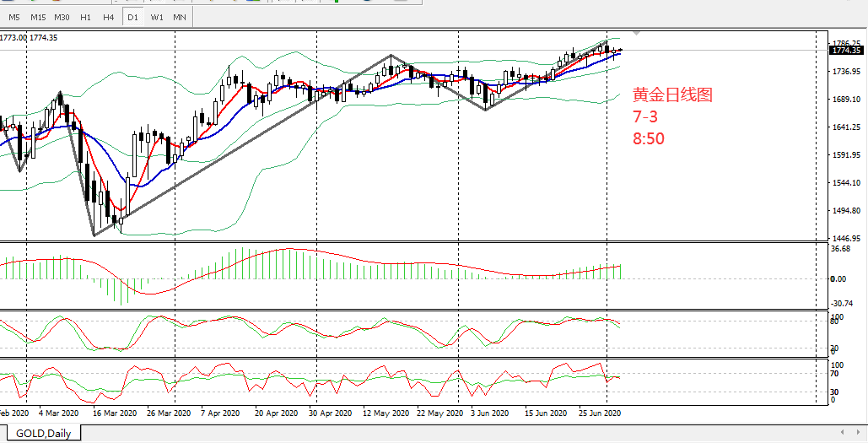Change period to M30
868x443 pixels.
point(62,17)
